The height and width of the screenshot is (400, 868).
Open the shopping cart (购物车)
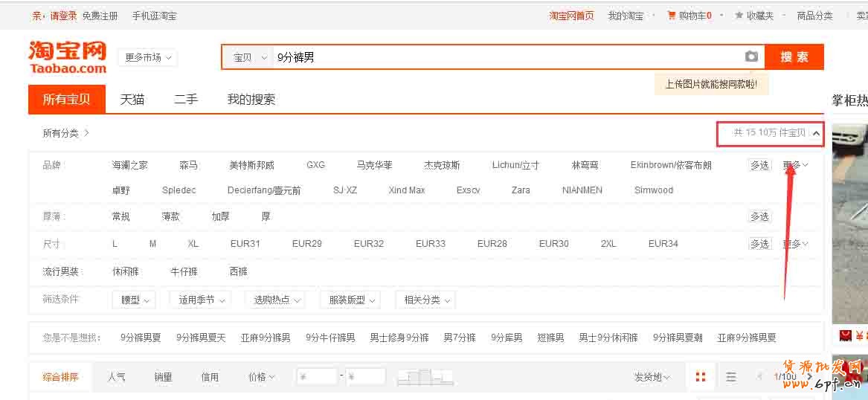(689, 16)
